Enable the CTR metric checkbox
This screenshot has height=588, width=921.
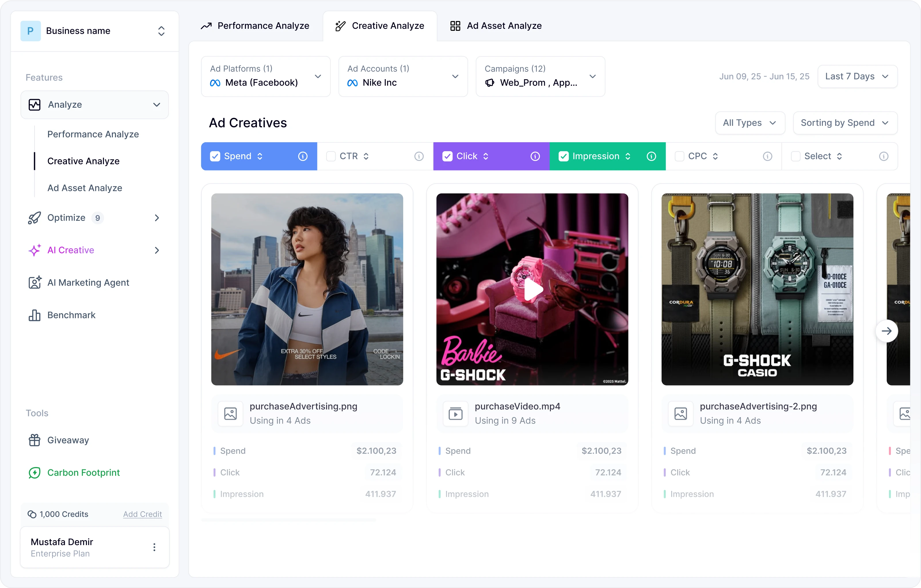coord(331,156)
